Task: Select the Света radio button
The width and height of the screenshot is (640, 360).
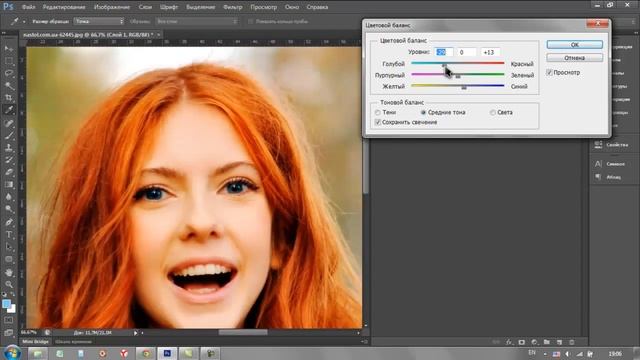Action: click(x=493, y=112)
